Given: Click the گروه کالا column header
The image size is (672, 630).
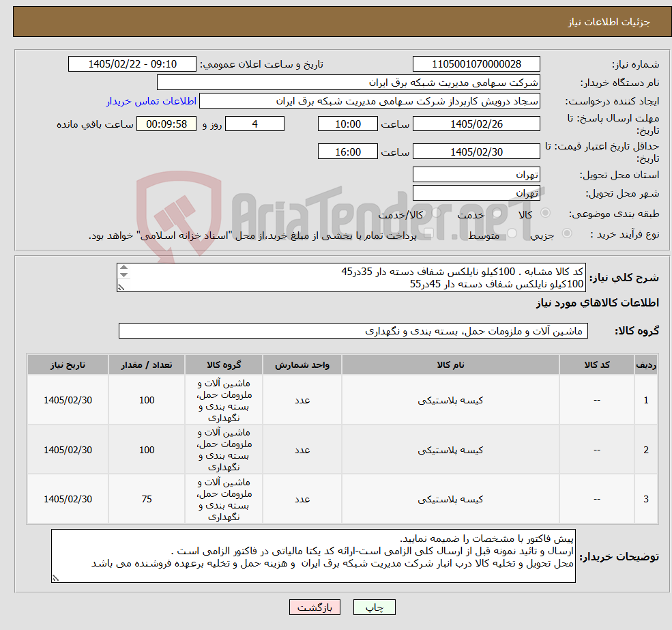Looking at the screenshot, I should 224,364.
